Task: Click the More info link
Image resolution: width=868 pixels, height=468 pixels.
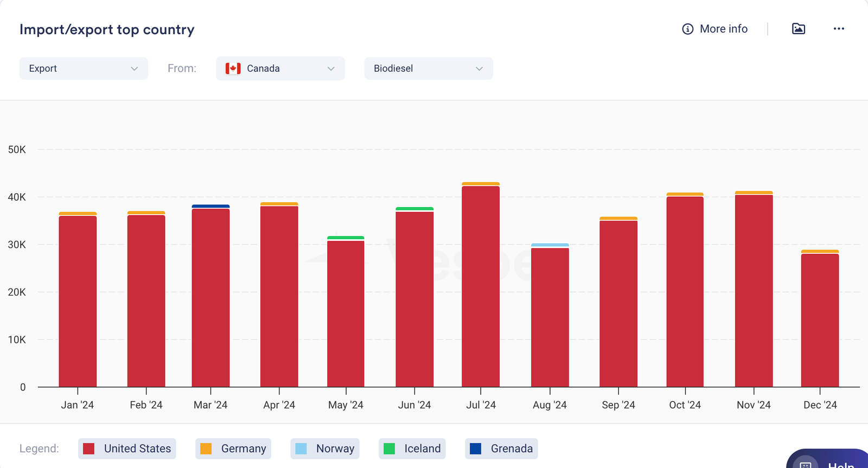Action: (x=723, y=29)
